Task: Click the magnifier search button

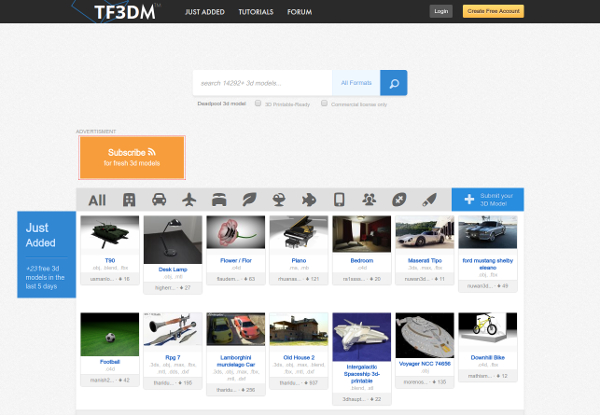Action: (394, 83)
